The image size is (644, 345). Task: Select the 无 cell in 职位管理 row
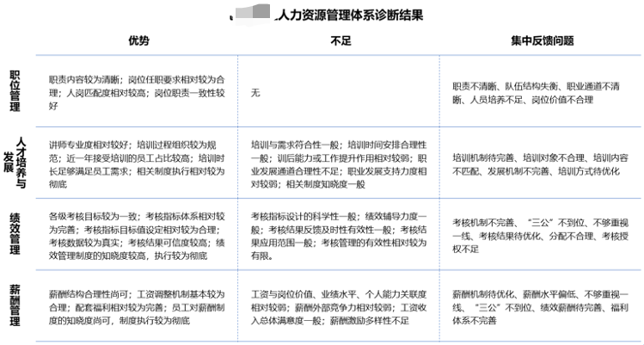[x=255, y=92]
